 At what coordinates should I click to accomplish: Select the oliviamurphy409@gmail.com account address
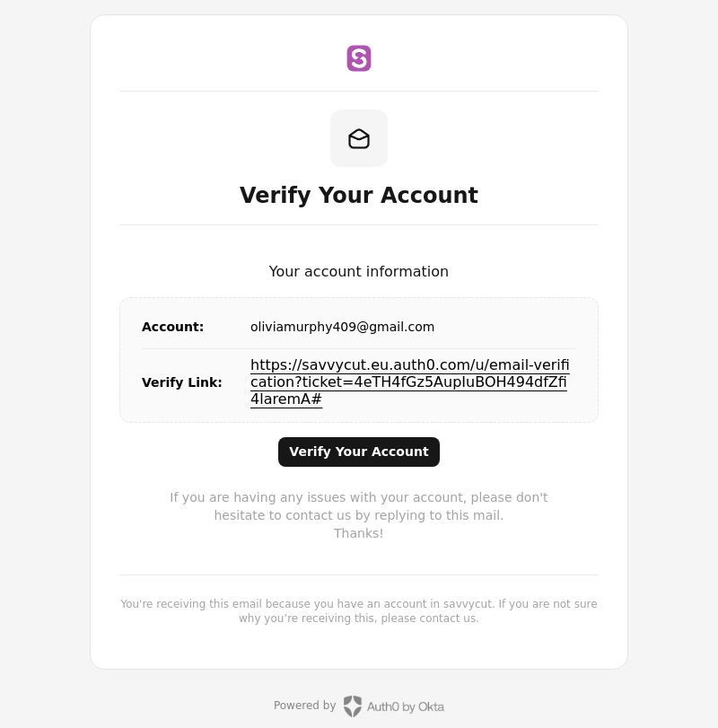pyautogui.click(x=343, y=327)
